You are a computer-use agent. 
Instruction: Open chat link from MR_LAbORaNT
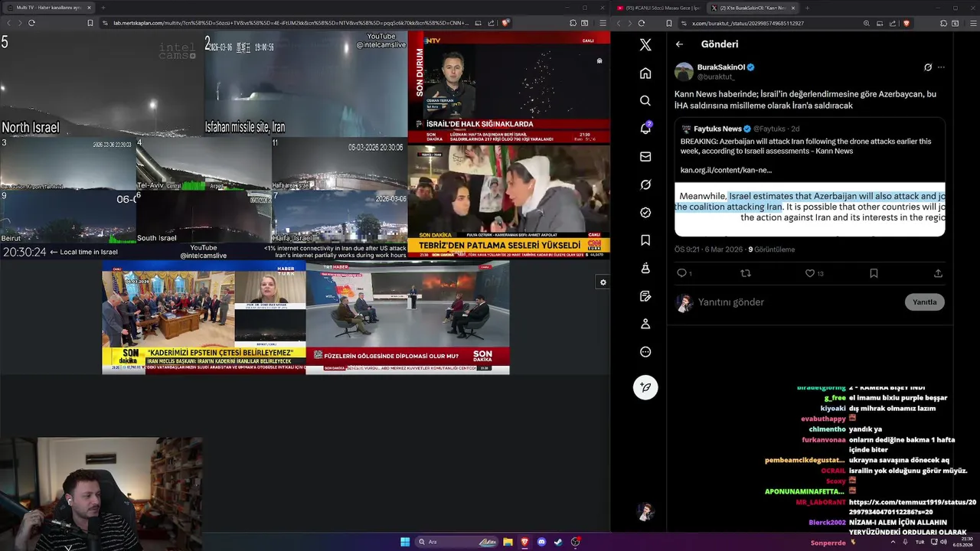[x=913, y=507]
